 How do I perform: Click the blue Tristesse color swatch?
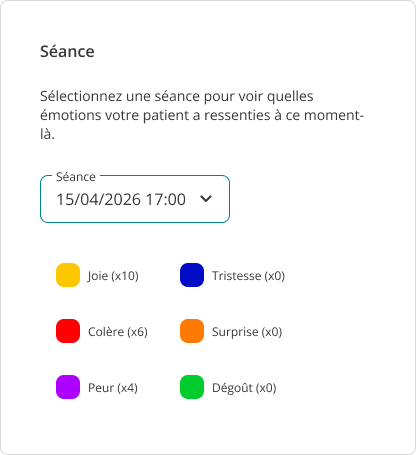click(192, 275)
